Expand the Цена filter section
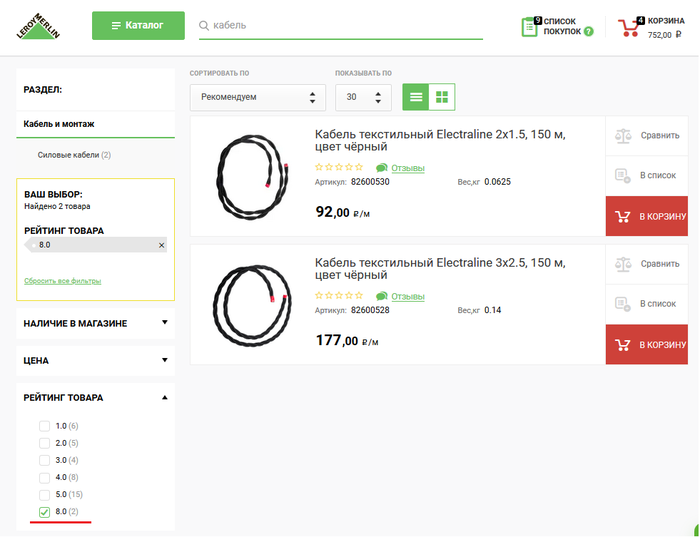Screen dimensions: 700x537 coord(96,360)
